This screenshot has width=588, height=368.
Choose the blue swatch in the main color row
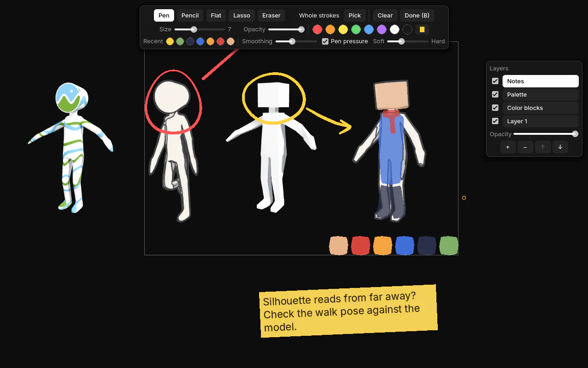point(369,29)
